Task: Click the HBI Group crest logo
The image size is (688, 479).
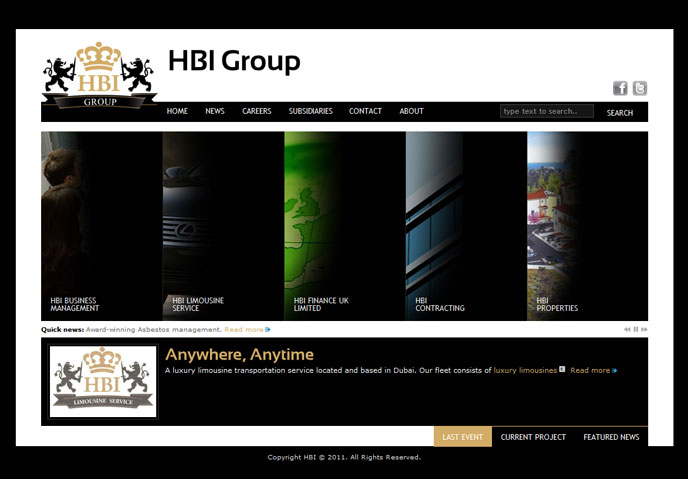Action: pyautogui.click(x=99, y=75)
